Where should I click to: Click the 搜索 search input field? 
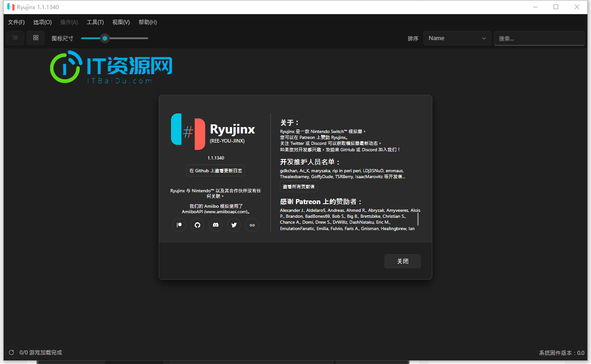click(x=539, y=38)
